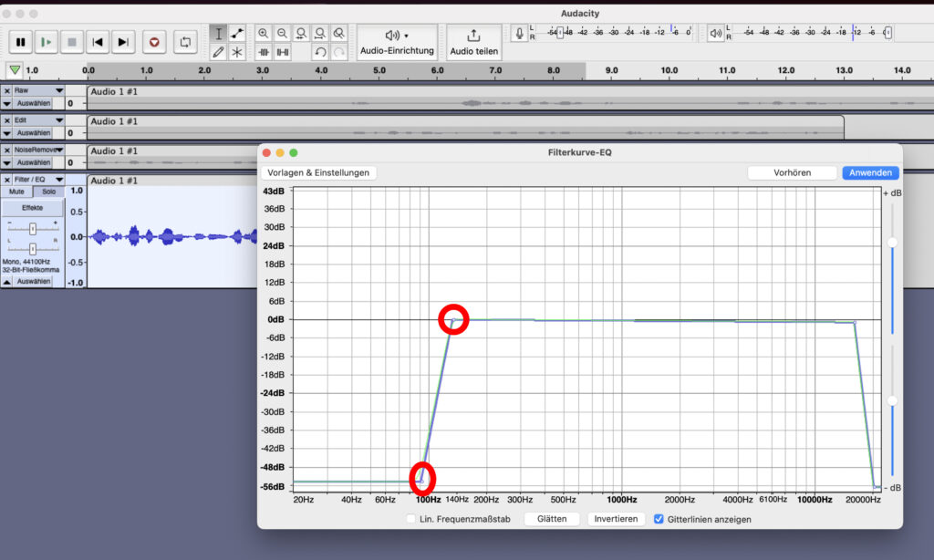Select the Multi-tool asterisk icon
Screen dimensions: 934x560
(237, 52)
